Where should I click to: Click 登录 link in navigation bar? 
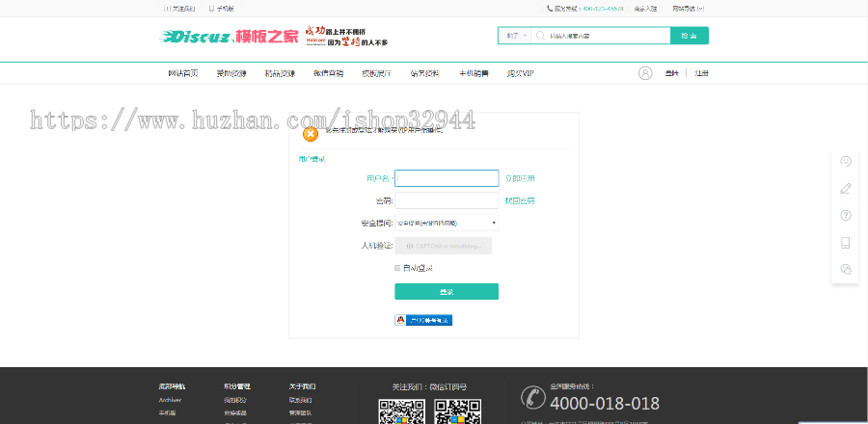671,73
